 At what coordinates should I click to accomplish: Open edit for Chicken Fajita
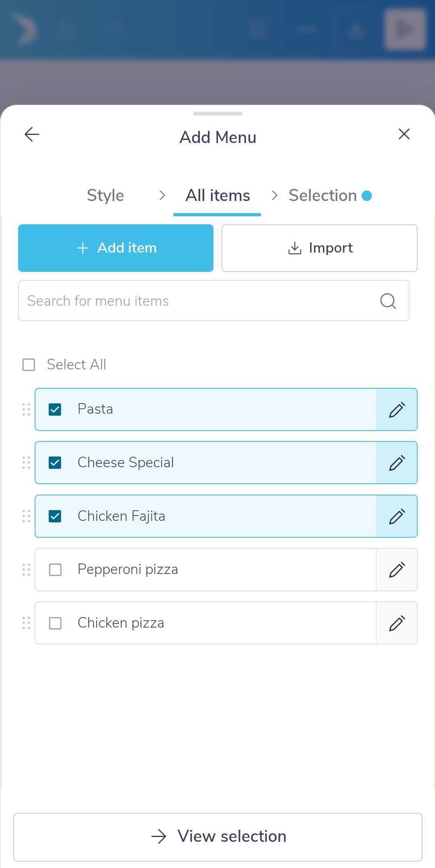(397, 516)
